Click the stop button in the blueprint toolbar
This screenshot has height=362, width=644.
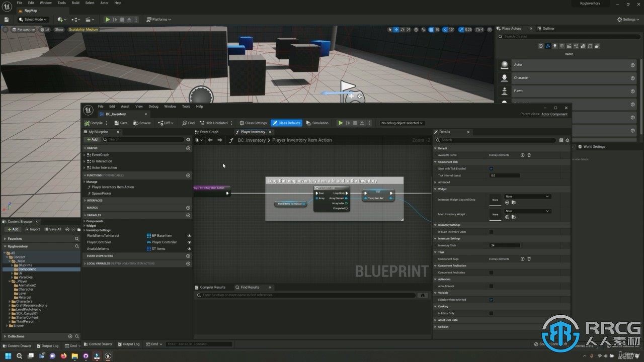(x=355, y=123)
